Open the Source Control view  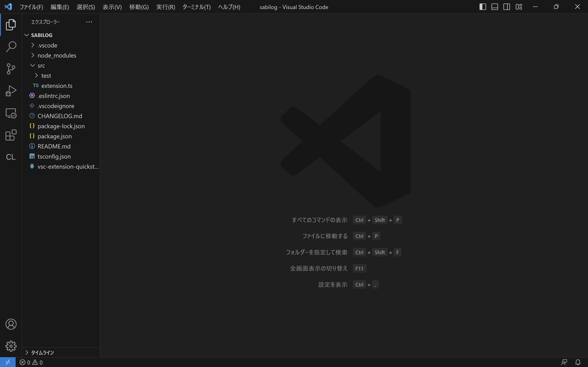coord(11,69)
